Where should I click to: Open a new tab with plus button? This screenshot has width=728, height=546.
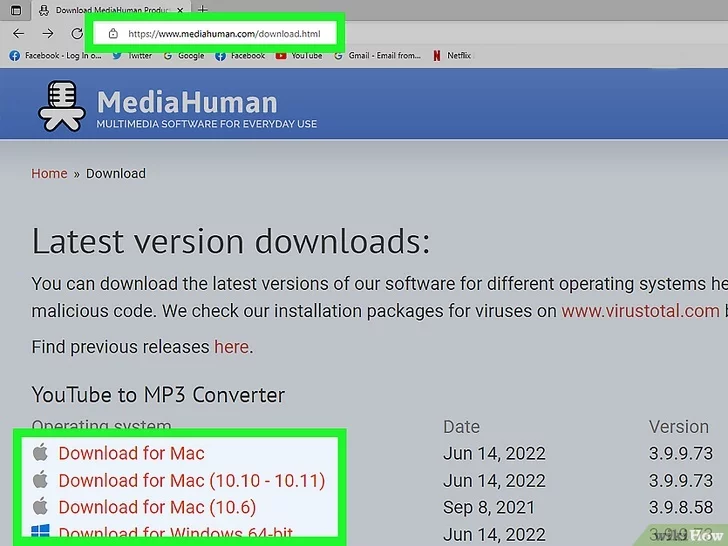[x=202, y=9]
